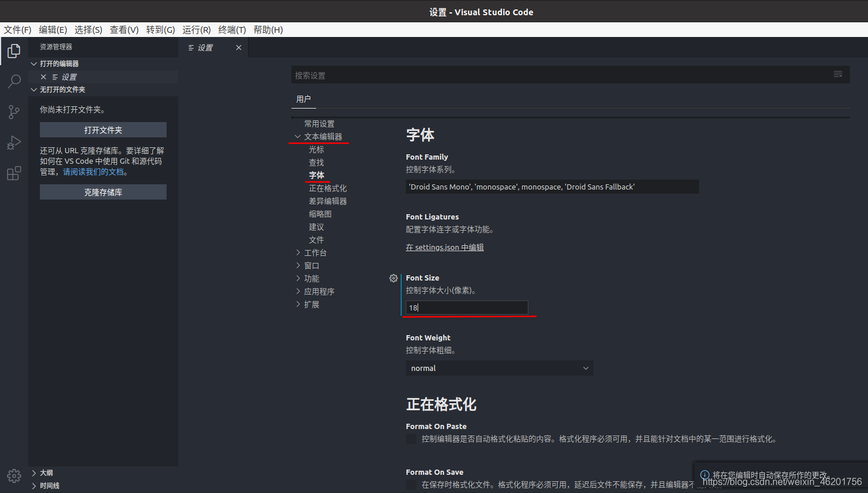868x493 pixels.
Task: Open the Run and Debug view
Action: coord(14,143)
